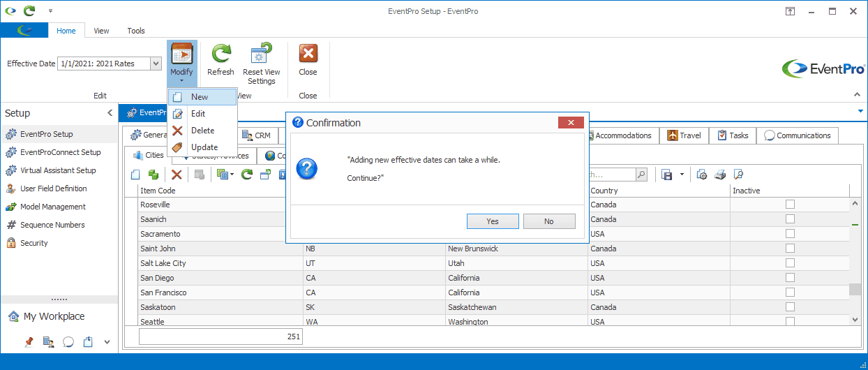Select New from the Modify menu
868x370 pixels.
(x=202, y=97)
